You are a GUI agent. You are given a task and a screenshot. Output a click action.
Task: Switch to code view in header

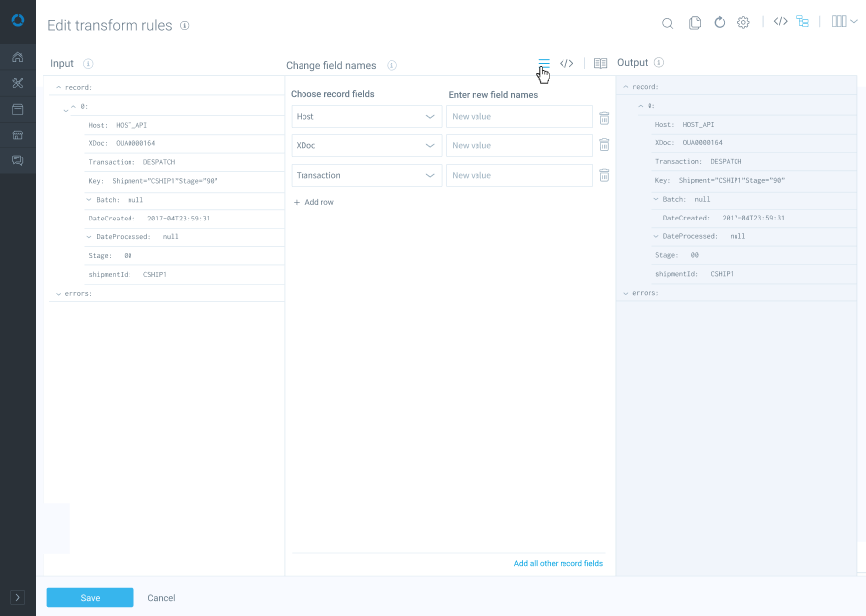[x=780, y=22]
